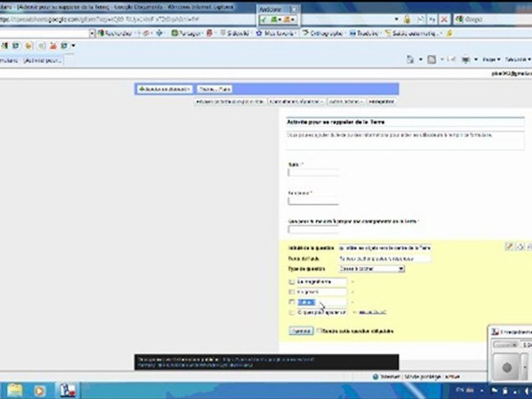Expand the address bar history dropdown arrow
The width and height of the screenshot is (532, 399).
(396, 19)
